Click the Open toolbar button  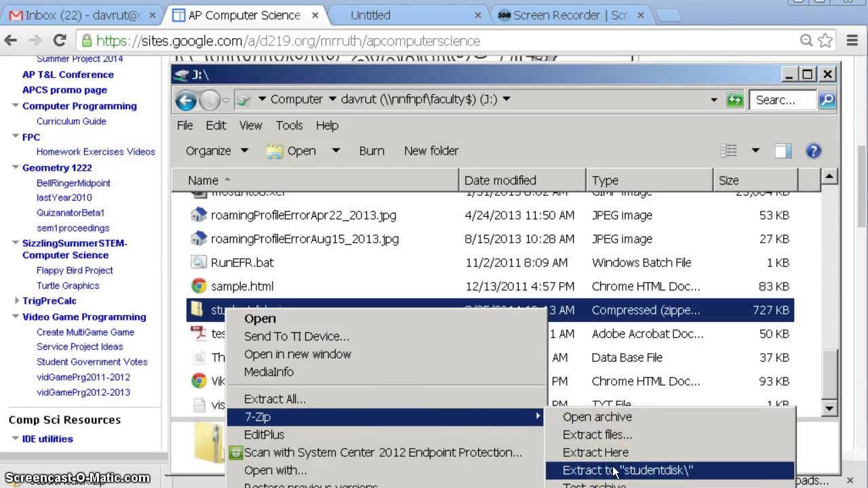tap(292, 150)
